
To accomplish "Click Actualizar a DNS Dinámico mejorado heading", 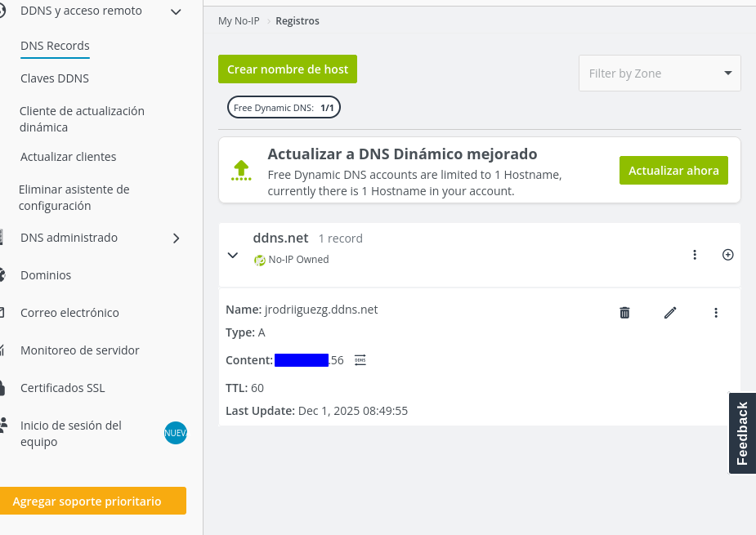I will coord(402,154).
